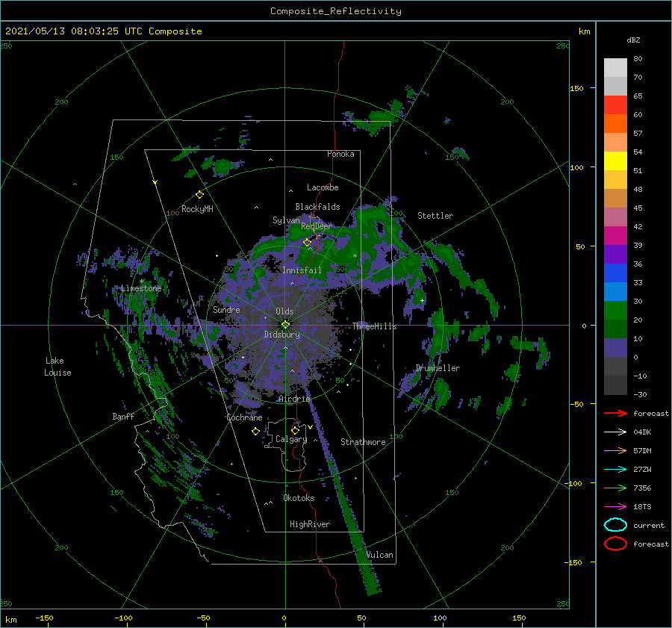Click the 18TS legend label
Viewport: 672px width, 628px height.
pos(642,507)
